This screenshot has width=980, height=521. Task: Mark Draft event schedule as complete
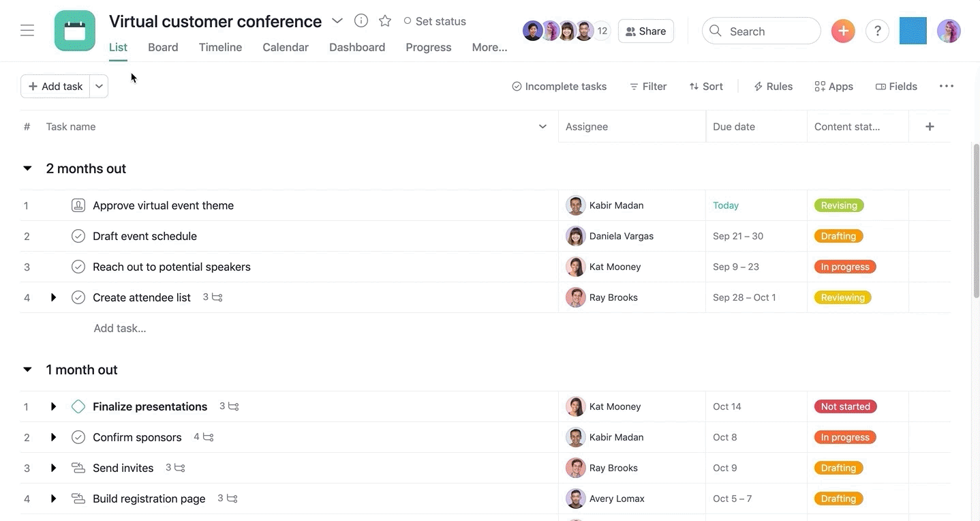(x=78, y=236)
